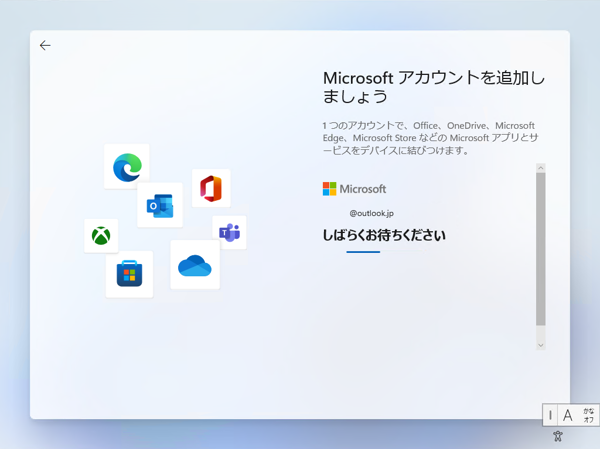
Task: Click the Microsoft アカウントを追加しましょう heading
Action: [x=434, y=87]
